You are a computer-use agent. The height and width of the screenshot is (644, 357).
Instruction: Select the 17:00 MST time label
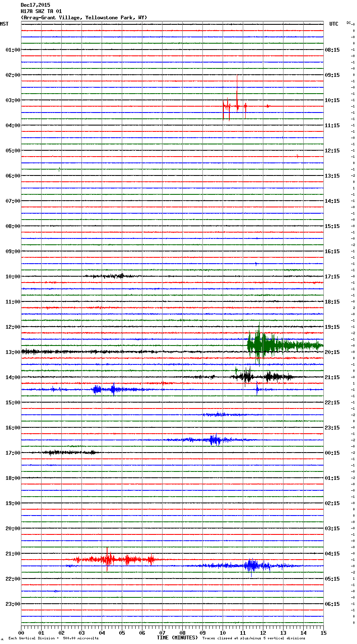[x=13, y=453]
